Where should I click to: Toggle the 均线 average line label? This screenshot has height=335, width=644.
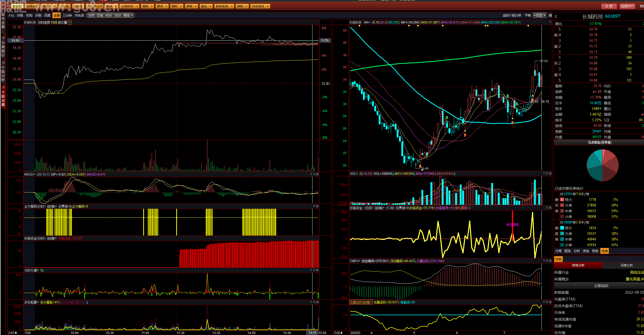[54, 22]
